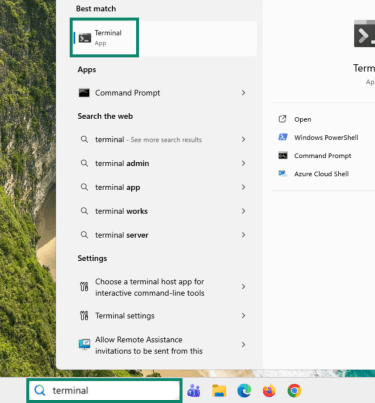The height and width of the screenshot is (403, 375).
Task: Open File Explorer from the taskbar
Action: coord(219,391)
